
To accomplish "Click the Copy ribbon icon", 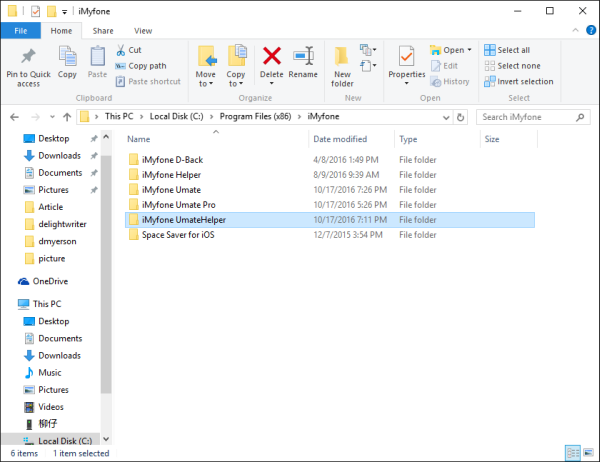I will click(67, 57).
